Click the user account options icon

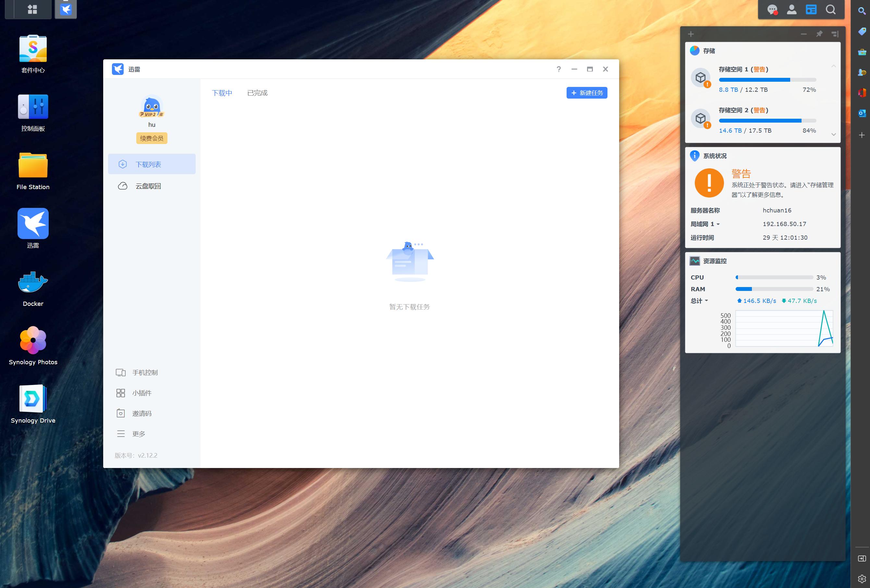tap(791, 10)
